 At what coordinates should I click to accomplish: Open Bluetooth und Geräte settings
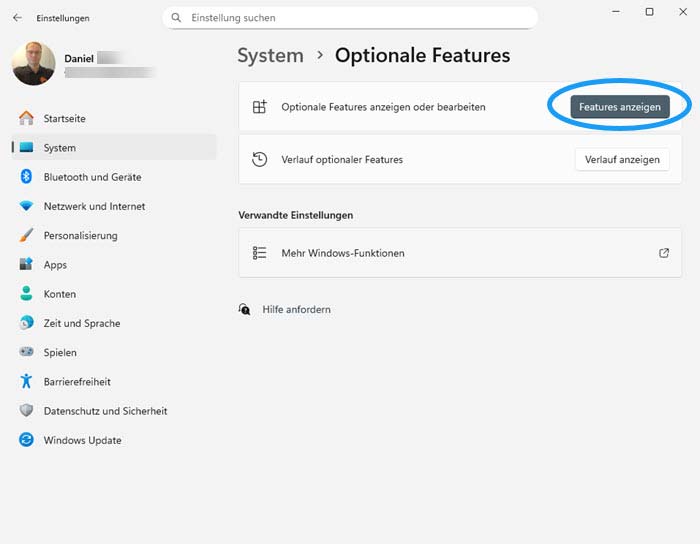click(92, 177)
